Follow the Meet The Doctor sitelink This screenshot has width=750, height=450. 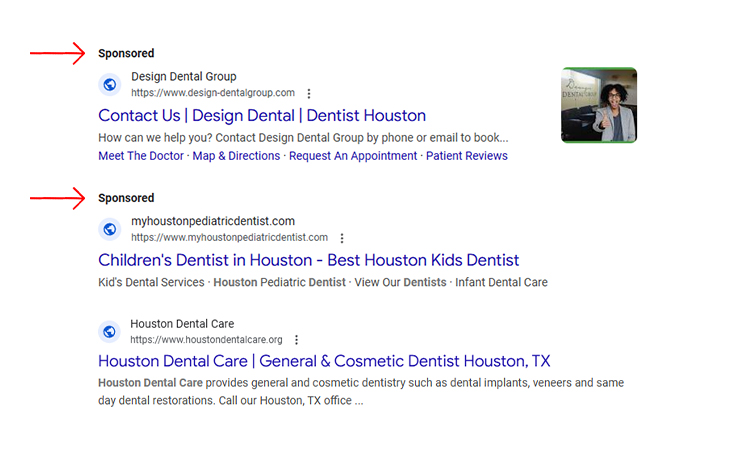[141, 156]
